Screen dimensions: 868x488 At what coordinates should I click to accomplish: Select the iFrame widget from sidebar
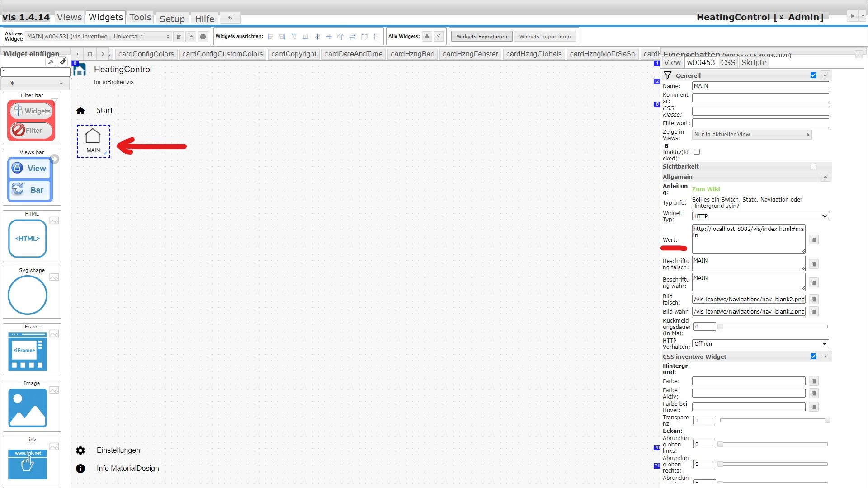click(28, 350)
